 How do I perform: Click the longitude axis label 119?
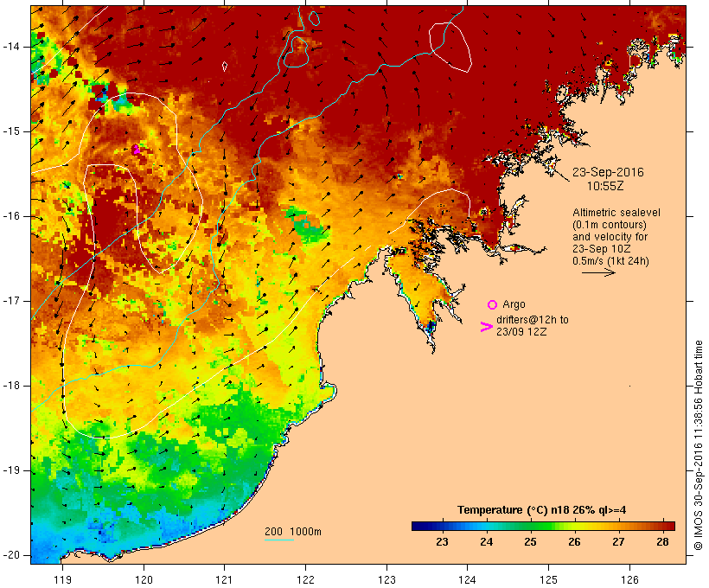[x=62, y=579]
